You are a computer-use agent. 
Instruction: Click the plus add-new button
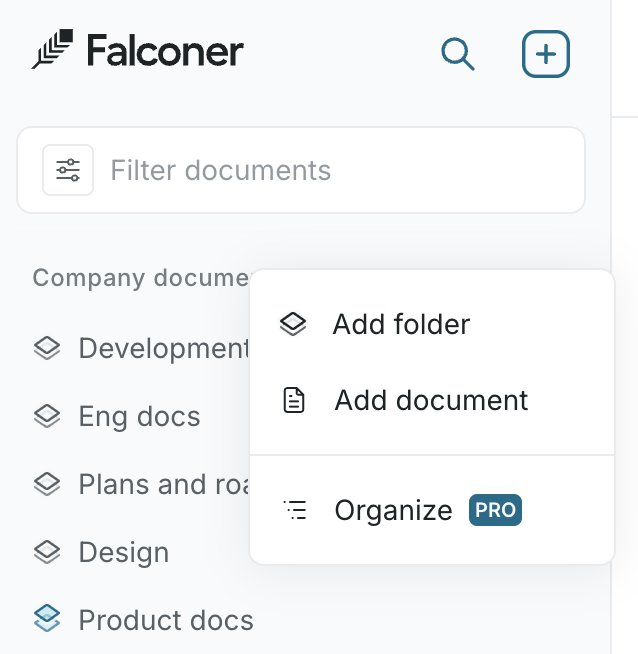(546, 54)
